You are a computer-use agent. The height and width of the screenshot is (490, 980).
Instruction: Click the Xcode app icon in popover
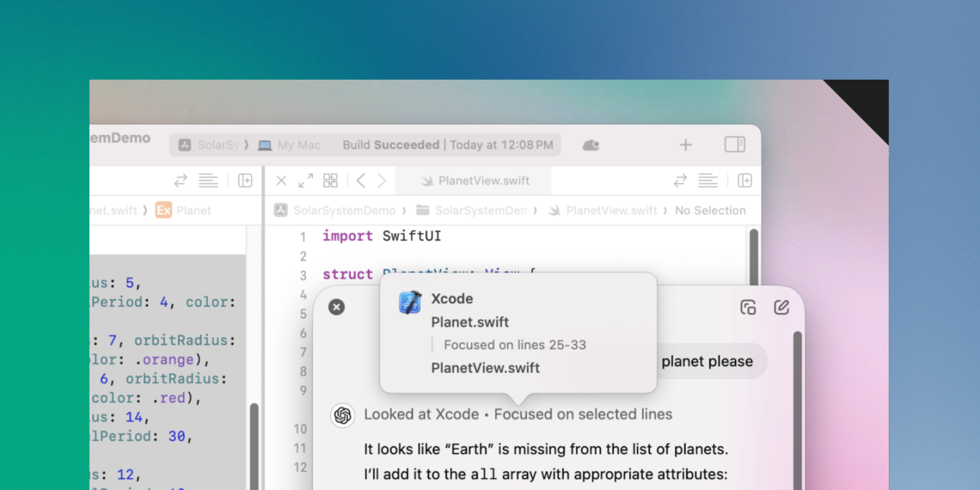tap(410, 302)
